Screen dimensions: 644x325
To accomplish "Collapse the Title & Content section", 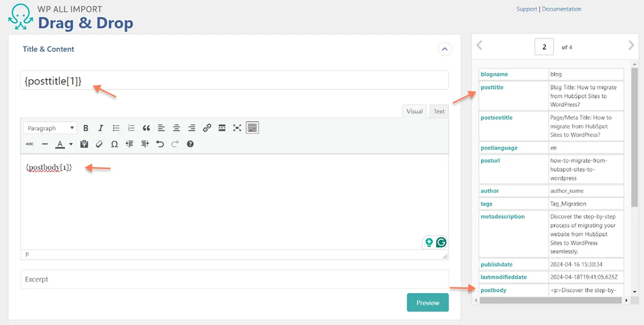I will pos(444,49).
